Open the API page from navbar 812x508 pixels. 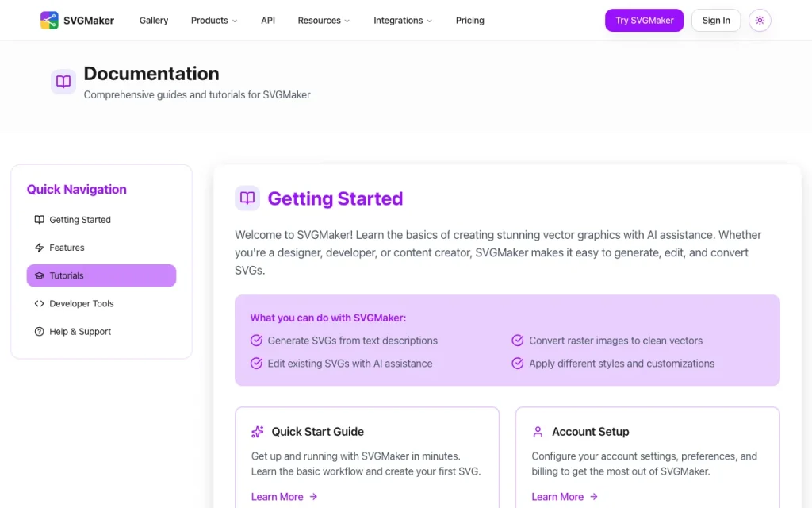tap(268, 21)
